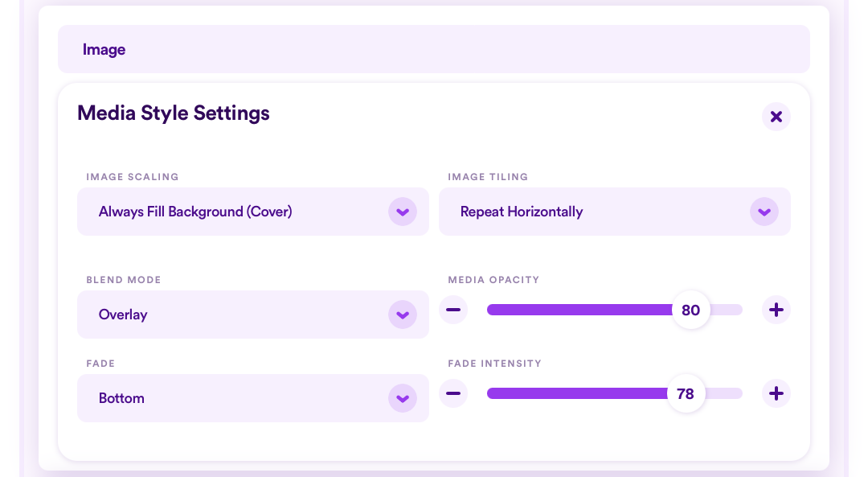Open the Always Fill Background (Cover) dropdown
Screen dimensions: 868x477
(253, 212)
